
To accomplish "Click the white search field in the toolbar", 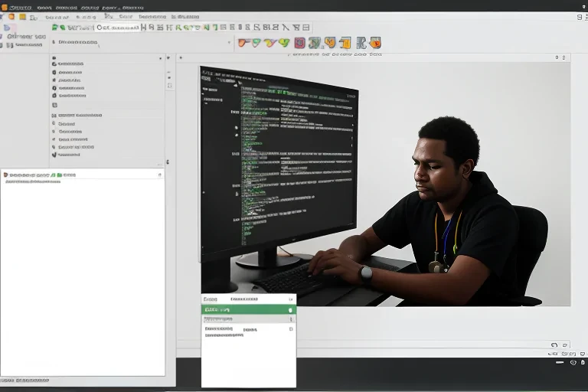I will point(117,28).
